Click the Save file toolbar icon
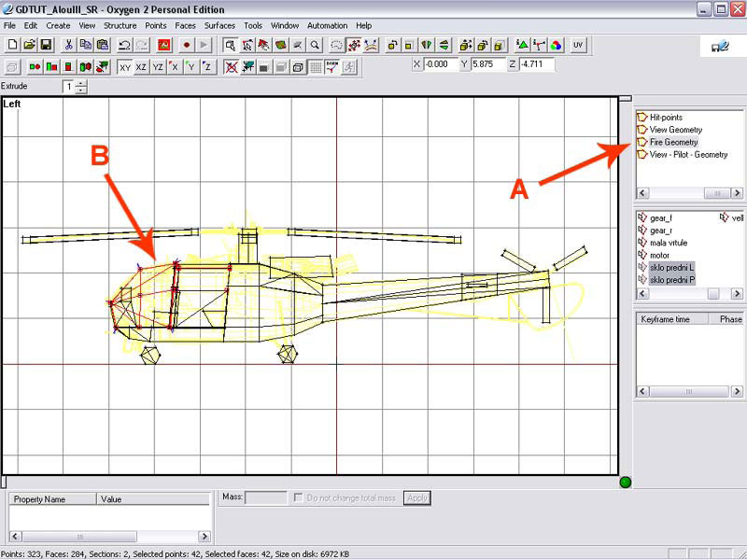Image resolution: width=747 pixels, height=560 pixels. tap(45, 45)
